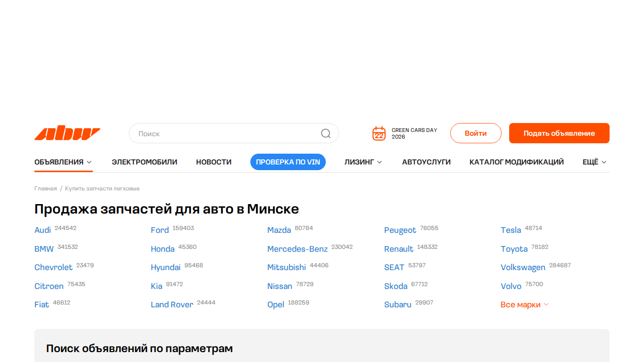This screenshot has height=362, width=644.
Task: Click the Hyundai count 95468
Action: [194, 265]
